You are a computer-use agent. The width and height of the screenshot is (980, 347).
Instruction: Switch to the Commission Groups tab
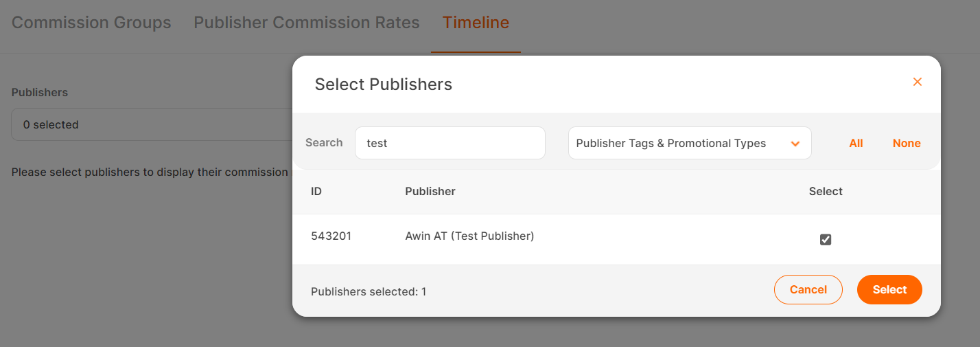coord(91,23)
